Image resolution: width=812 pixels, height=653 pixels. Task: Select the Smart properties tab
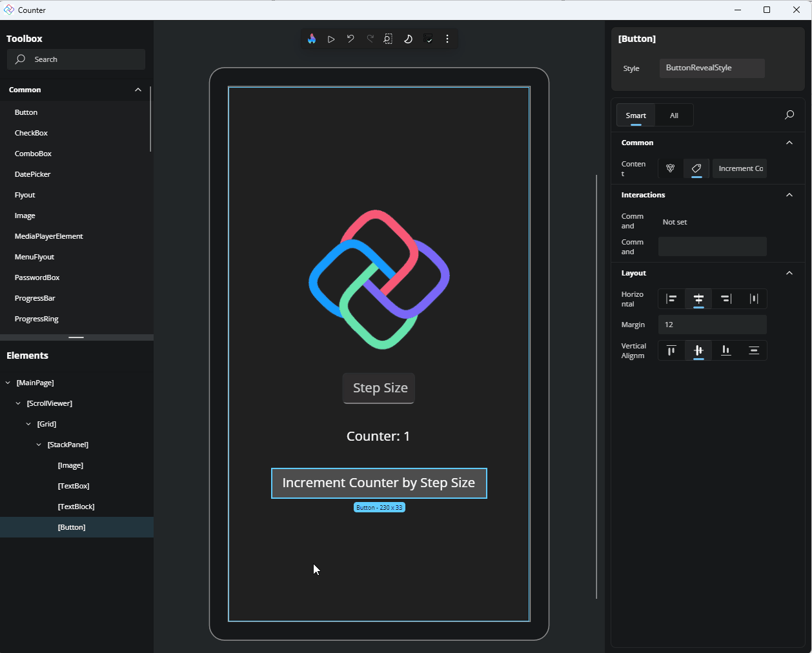[x=636, y=115]
